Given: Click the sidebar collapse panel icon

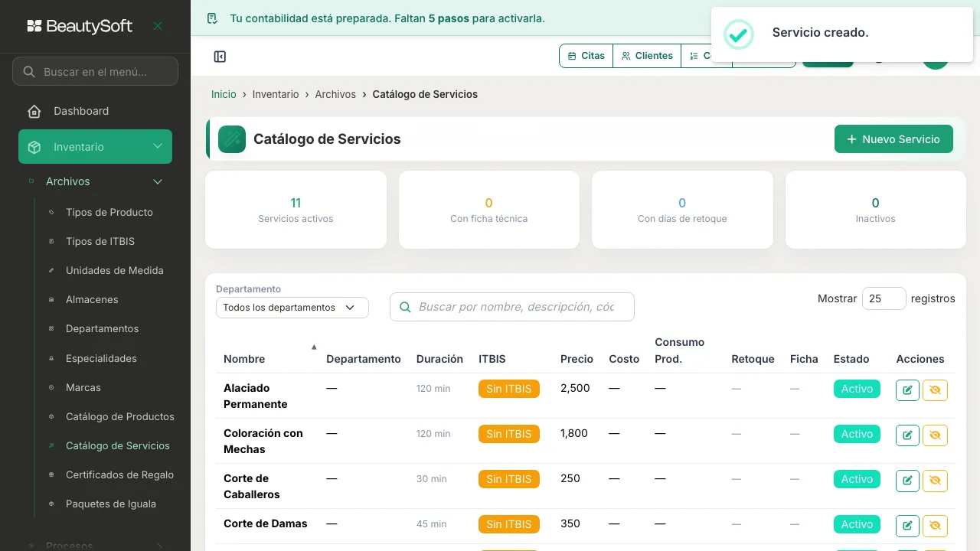Looking at the screenshot, I should coord(220,57).
